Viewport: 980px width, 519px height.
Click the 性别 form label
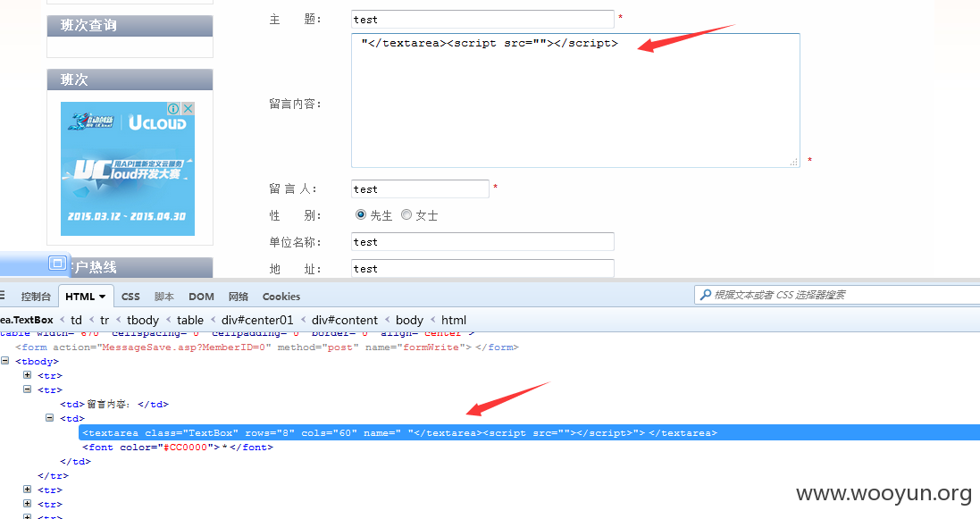(295, 215)
